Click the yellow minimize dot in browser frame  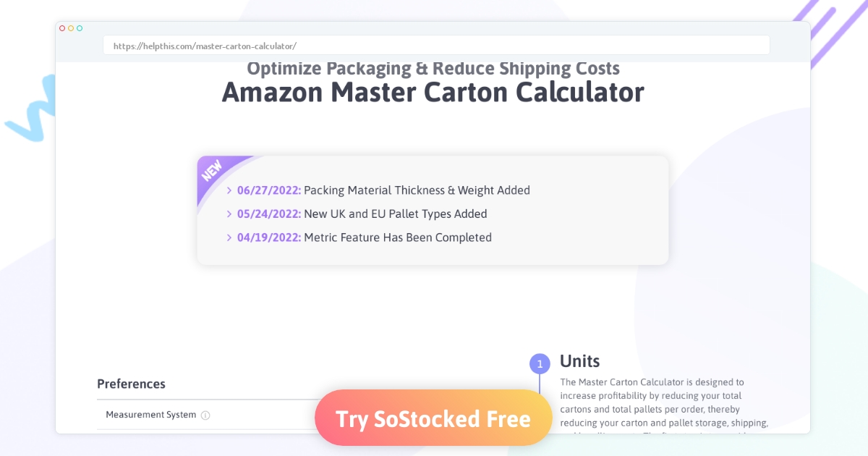pyautogui.click(x=71, y=28)
